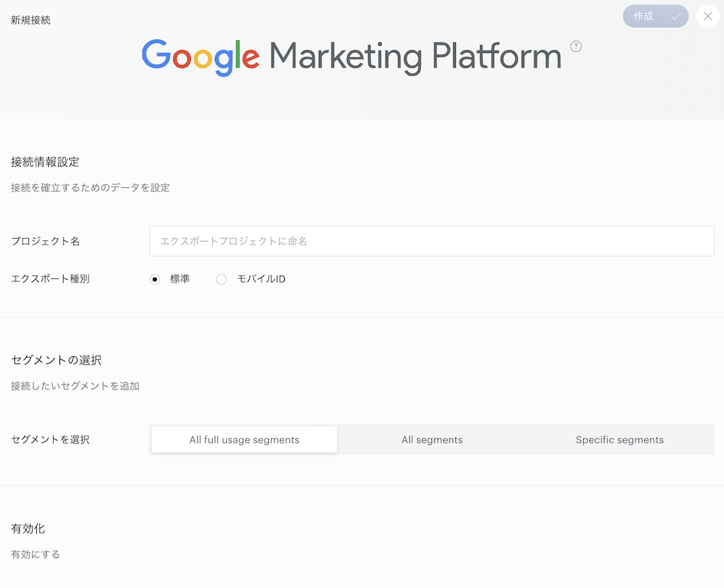
Task: Click the Google Marketing Platform logo
Action: coord(351,57)
